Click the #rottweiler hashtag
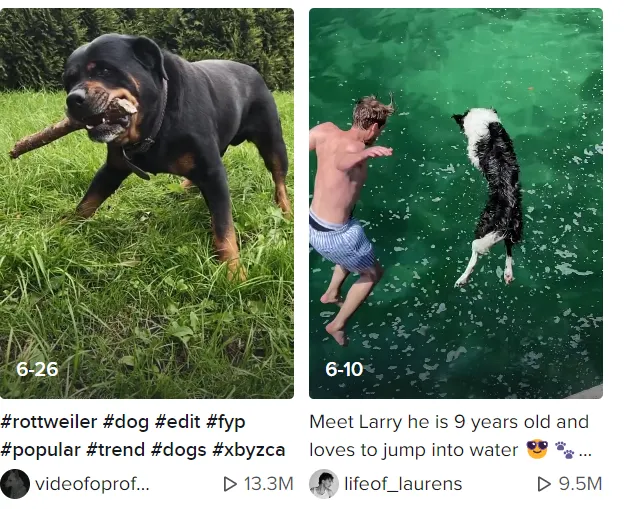The height and width of the screenshot is (509, 625). pos(49,422)
